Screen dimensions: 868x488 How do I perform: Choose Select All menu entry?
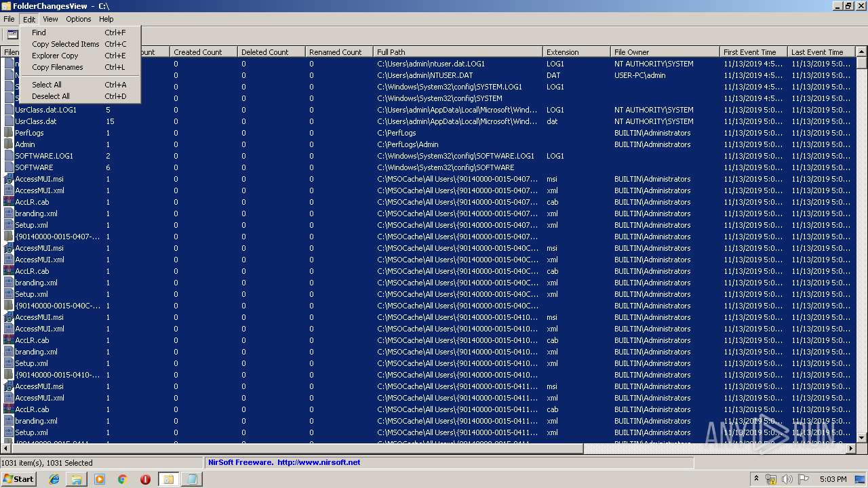coord(80,85)
